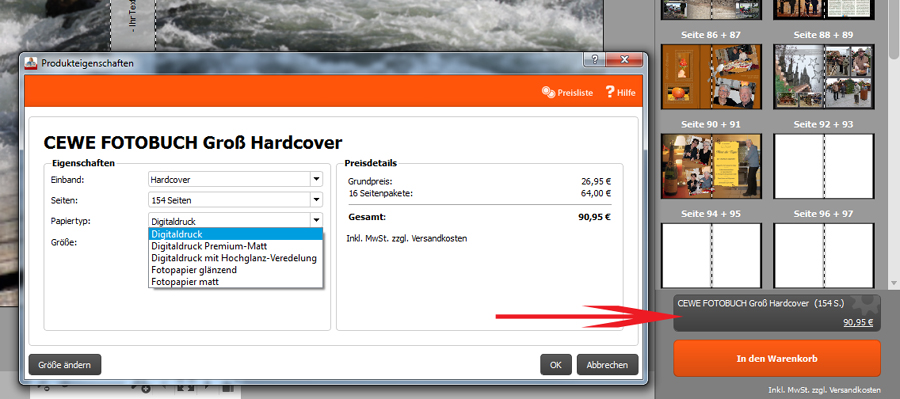
Task: Select Digitaldruck mit Hochglanz-Veredelung option
Action: (235, 258)
